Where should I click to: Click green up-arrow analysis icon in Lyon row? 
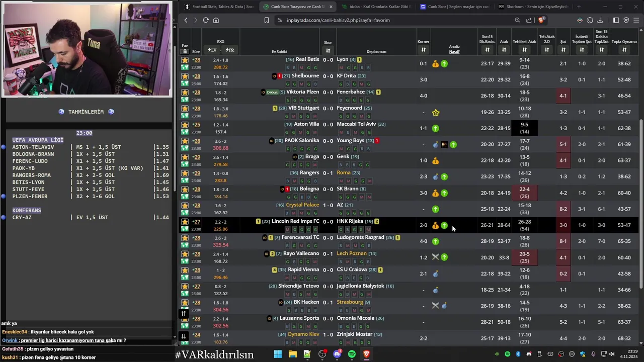point(444,64)
